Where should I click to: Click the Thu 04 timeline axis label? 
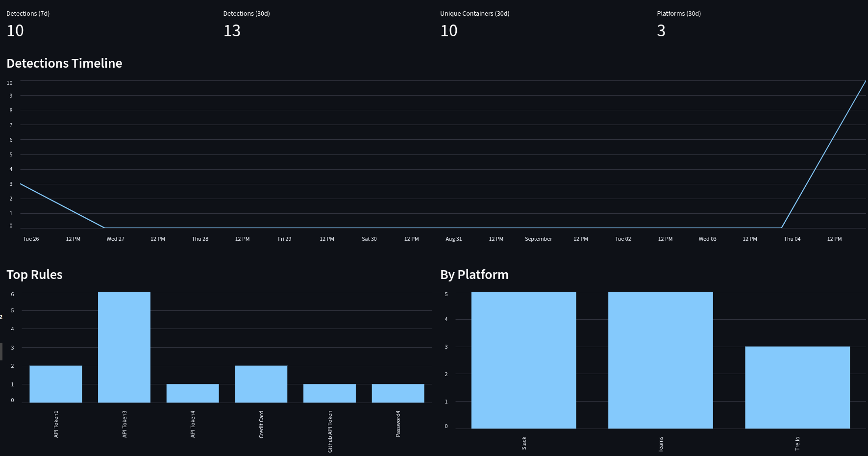pos(792,239)
